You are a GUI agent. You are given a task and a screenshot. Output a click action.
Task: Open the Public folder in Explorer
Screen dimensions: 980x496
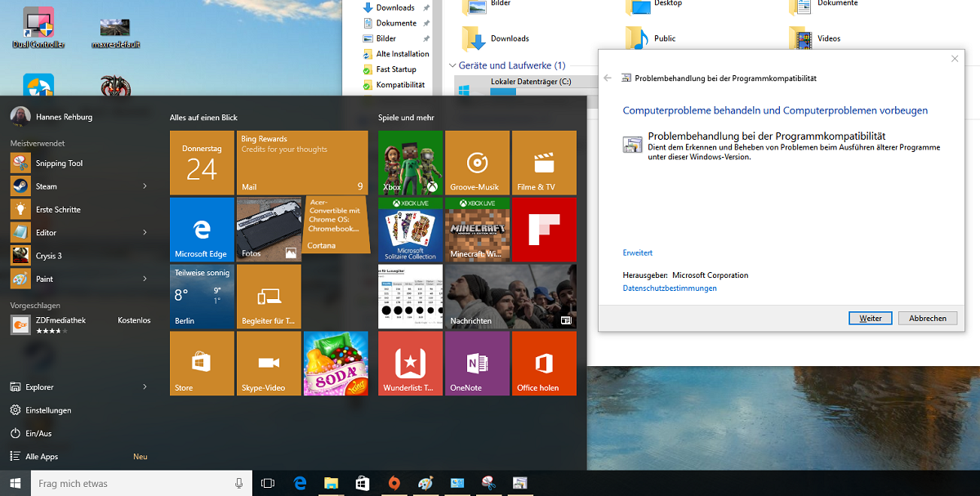652,38
